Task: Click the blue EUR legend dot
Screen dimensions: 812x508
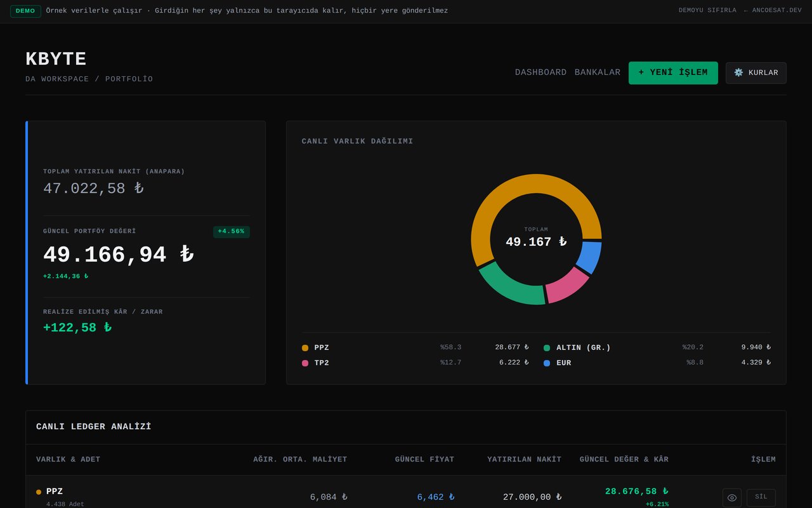Action: [547, 363]
